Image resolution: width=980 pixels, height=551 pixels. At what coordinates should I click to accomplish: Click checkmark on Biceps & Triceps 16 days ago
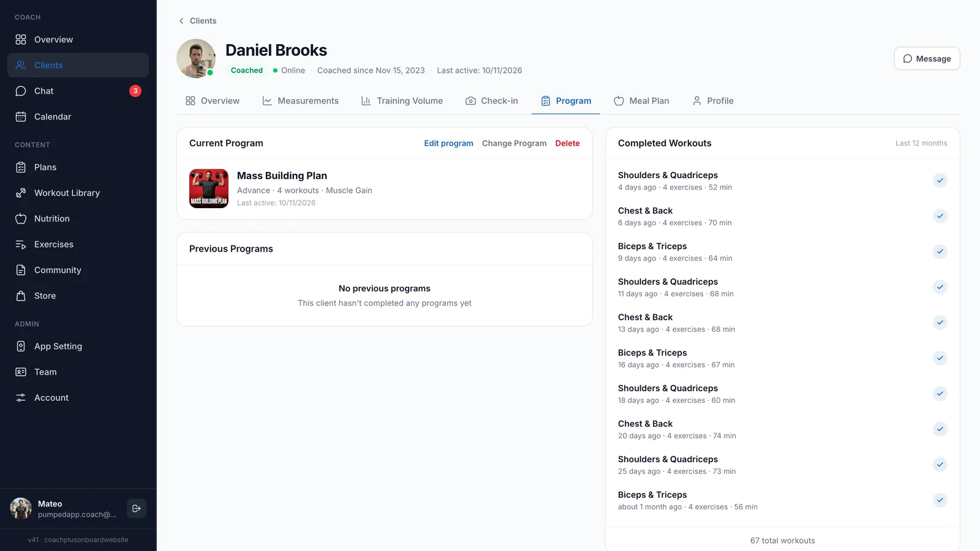(940, 358)
